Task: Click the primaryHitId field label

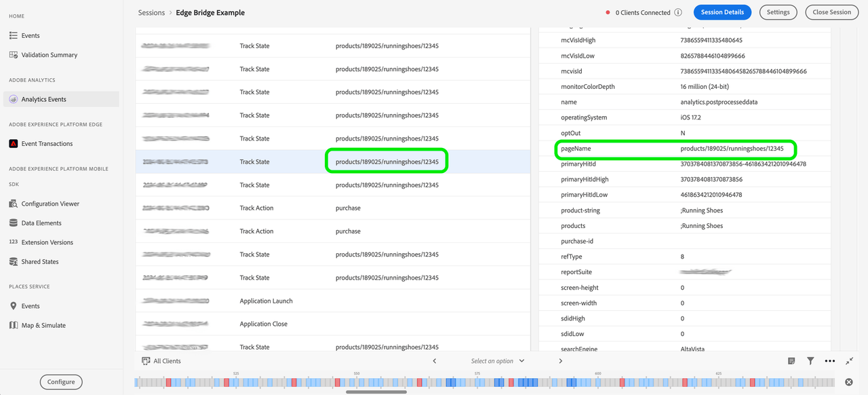Action: (x=578, y=164)
